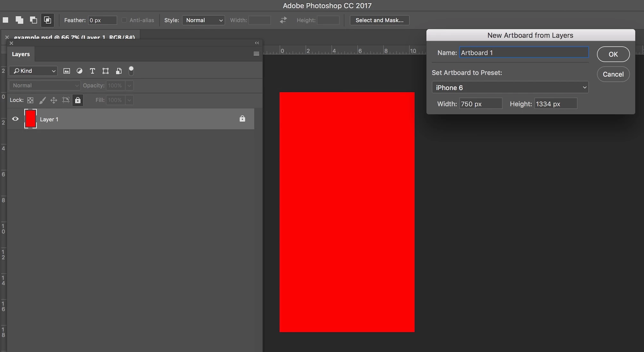Open the Kind layer filter dropdown

point(33,71)
